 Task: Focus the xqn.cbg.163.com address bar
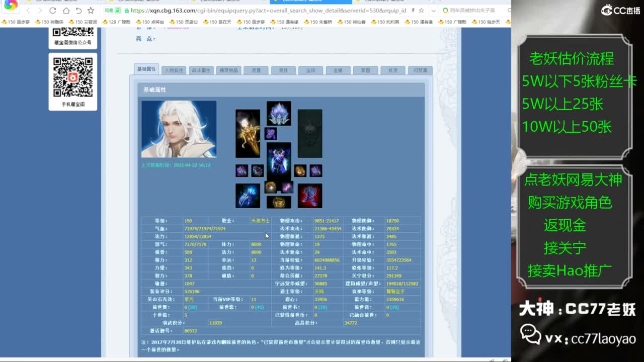[x=268, y=11]
